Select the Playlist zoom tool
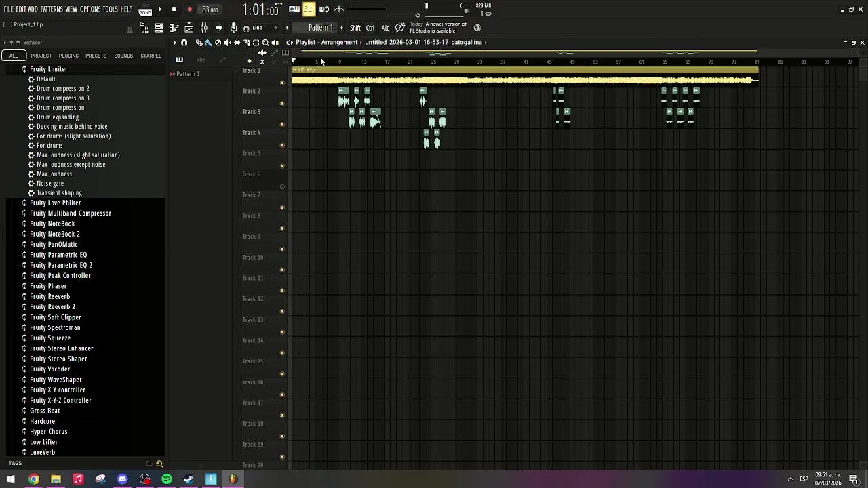The width and height of the screenshot is (868, 488). pyautogui.click(x=265, y=43)
